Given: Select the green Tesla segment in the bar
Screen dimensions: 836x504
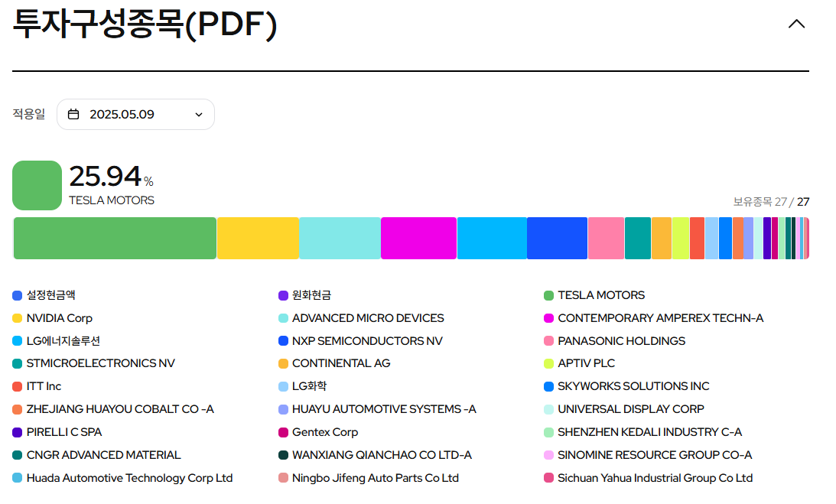Looking at the screenshot, I should coord(115,239).
